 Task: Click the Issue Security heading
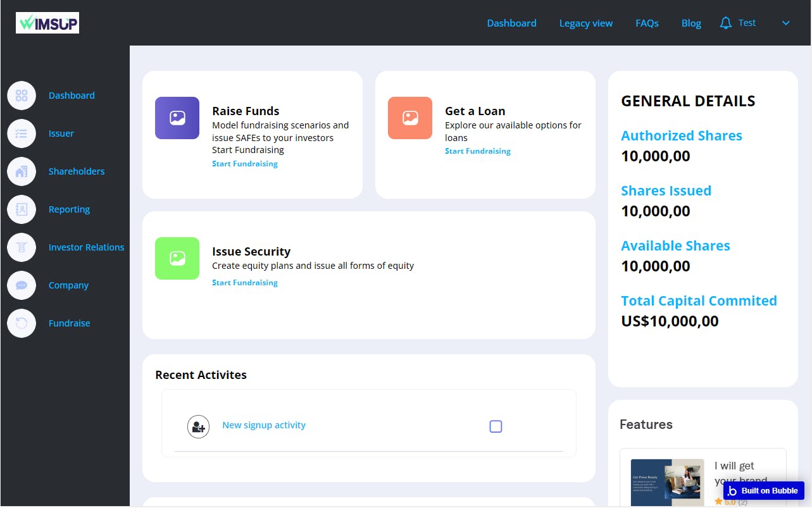pos(251,252)
